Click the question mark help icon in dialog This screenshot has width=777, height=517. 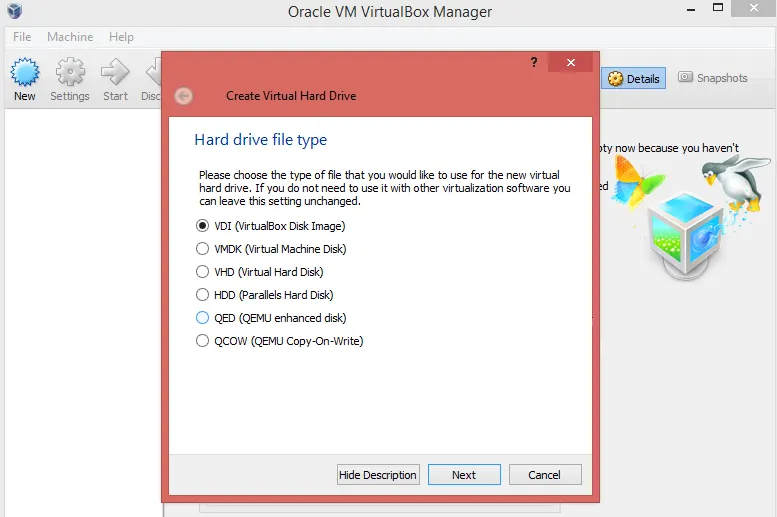pyautogui.click(x=534, y=62)
